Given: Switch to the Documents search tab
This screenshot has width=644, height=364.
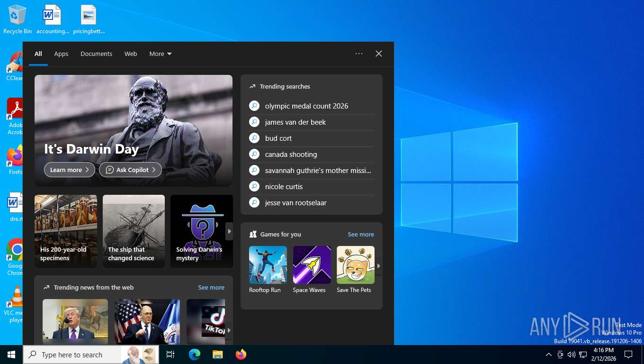Looking at the screenshot, I should point(96,54).
